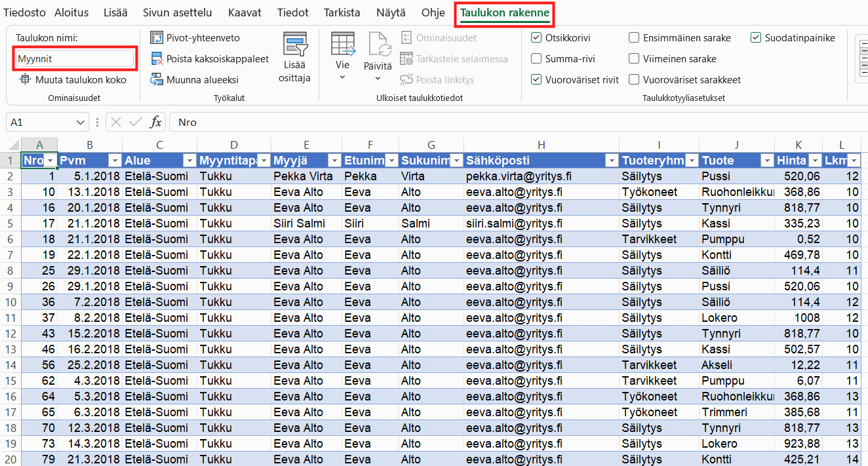Open the Tiedosto menu
This screenshot has width=868, height=466.
(24, 12)
